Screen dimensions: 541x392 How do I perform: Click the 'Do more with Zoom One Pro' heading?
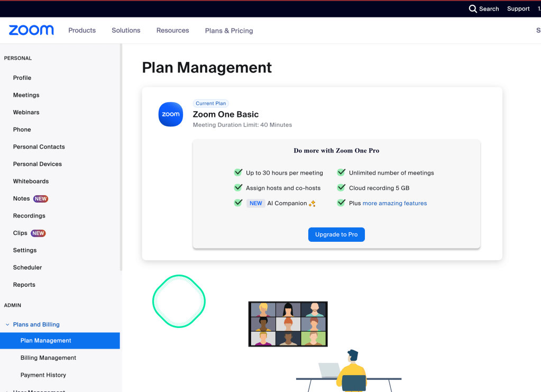click(x=336, y=151)
